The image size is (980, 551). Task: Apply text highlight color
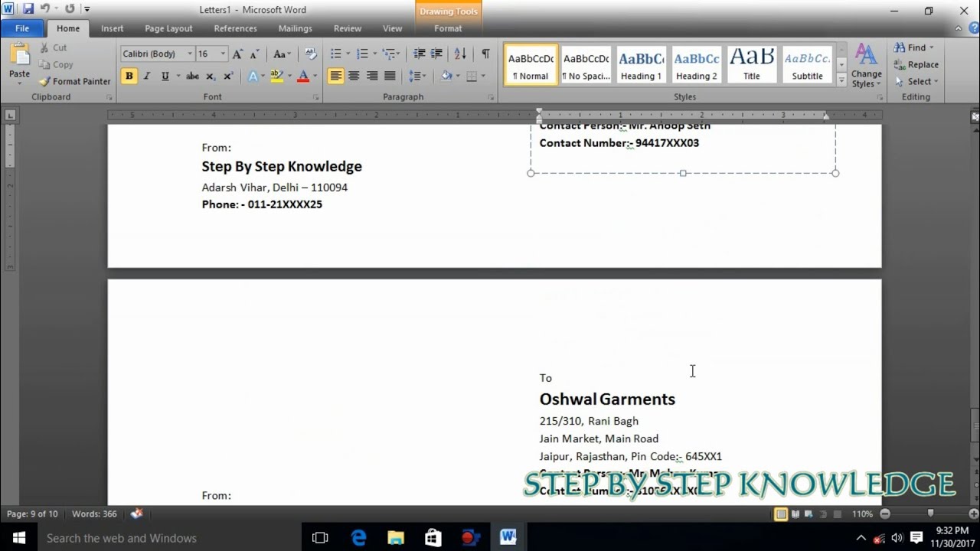(277, 76)
